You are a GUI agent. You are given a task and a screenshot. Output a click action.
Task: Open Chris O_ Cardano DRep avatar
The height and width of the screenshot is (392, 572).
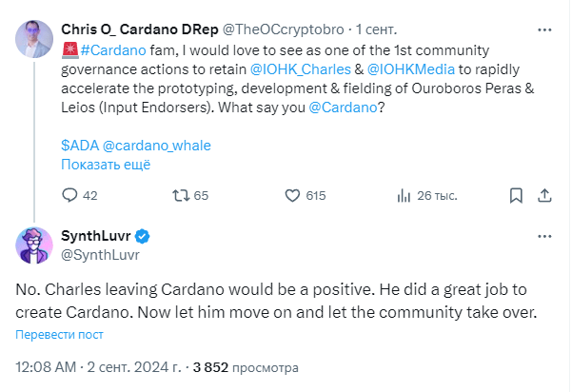coord(34,39)
